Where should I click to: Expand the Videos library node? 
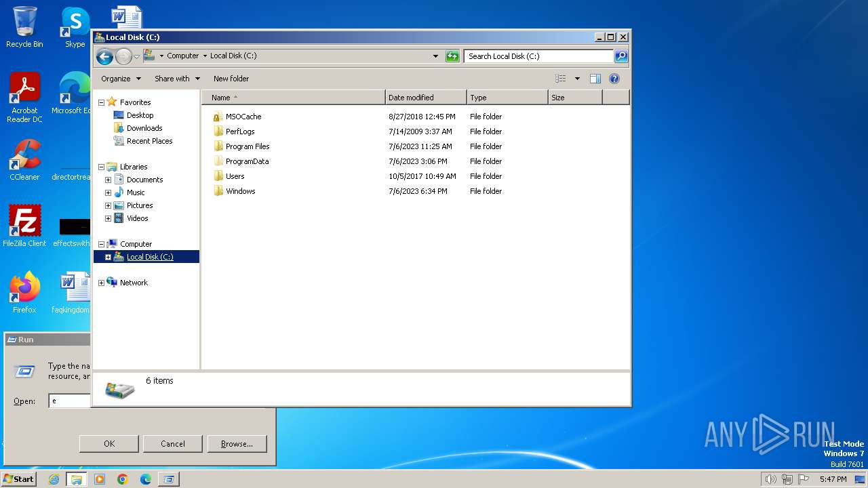pyautogui.click(x=108, y=218)
